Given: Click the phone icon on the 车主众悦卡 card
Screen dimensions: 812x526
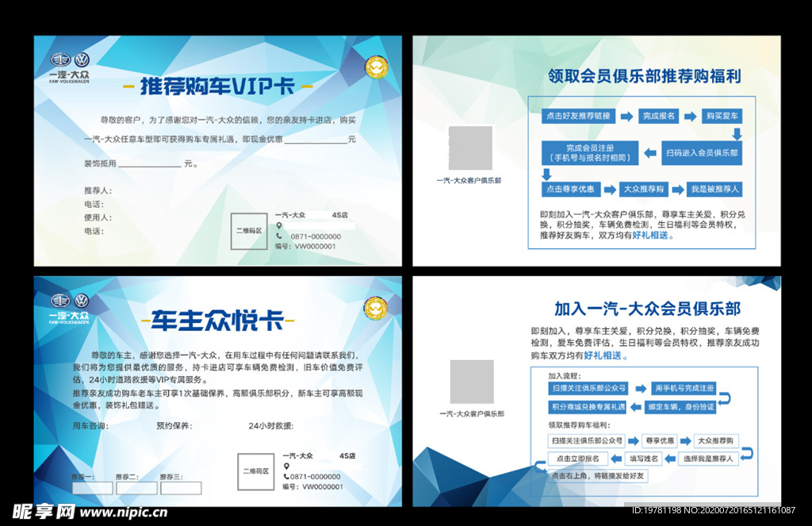Looking at the screenshot, I should [x=286, y=477].
